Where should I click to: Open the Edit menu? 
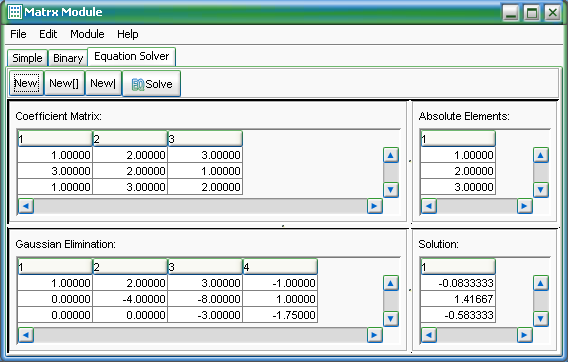pos(48,34)
